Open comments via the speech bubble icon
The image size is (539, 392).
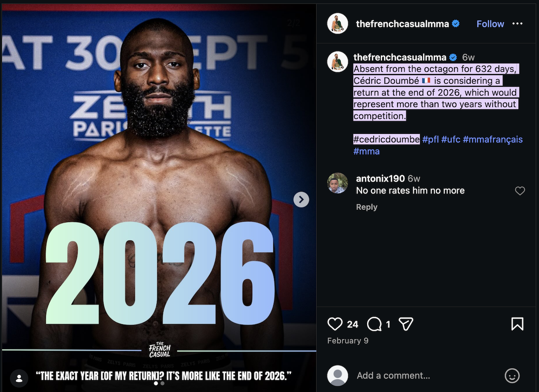point(374,324)
